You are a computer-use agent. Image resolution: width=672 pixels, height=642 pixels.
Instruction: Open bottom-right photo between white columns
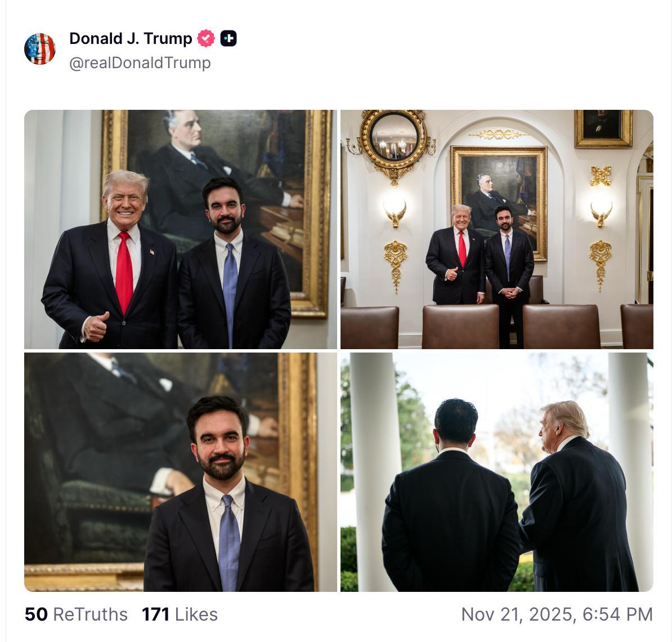point(497,472)
